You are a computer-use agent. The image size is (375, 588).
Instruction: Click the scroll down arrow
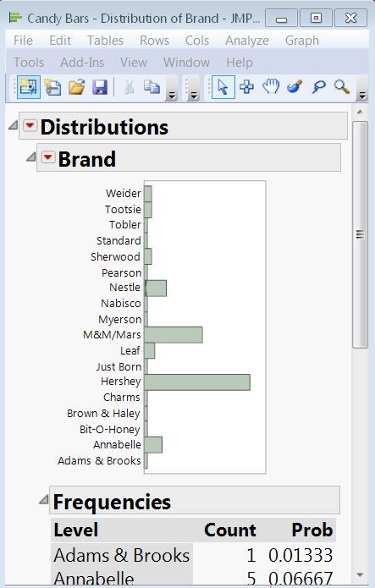(x=360, y=574)
